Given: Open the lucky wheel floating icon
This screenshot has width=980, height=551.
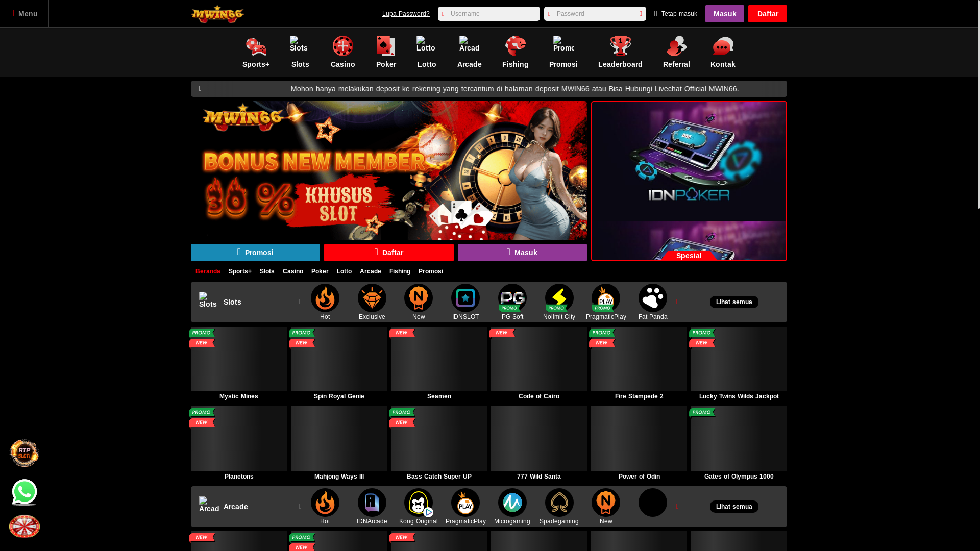Looking at the screenshot, I should (x=24, y=526).
